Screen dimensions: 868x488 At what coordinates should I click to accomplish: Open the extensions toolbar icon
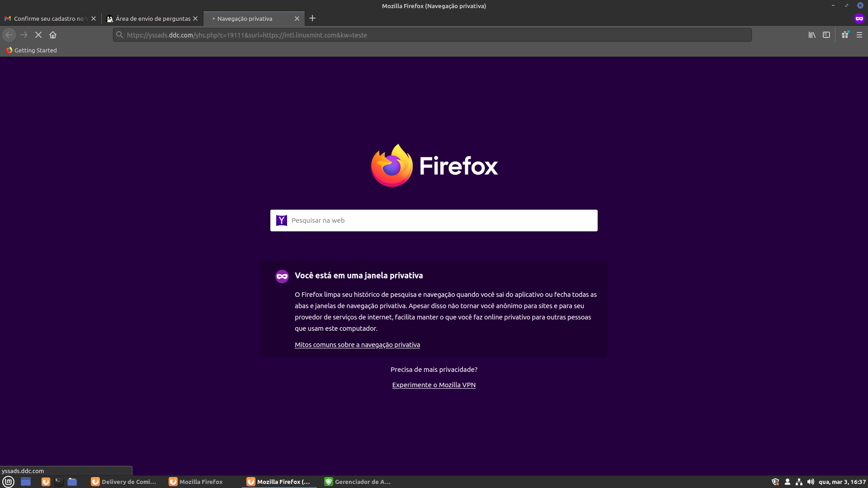[845, 35]
